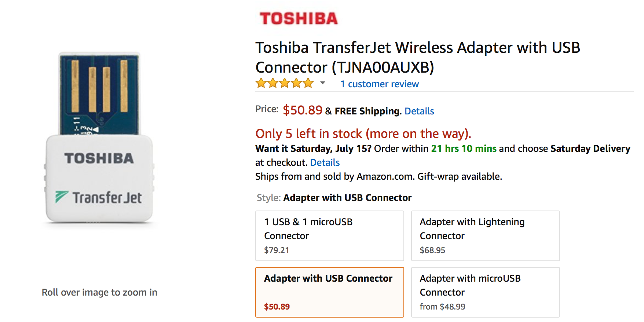Pick Adapter with microUSB Connector option
644x322 pixels.
click(x=485, y=292)
